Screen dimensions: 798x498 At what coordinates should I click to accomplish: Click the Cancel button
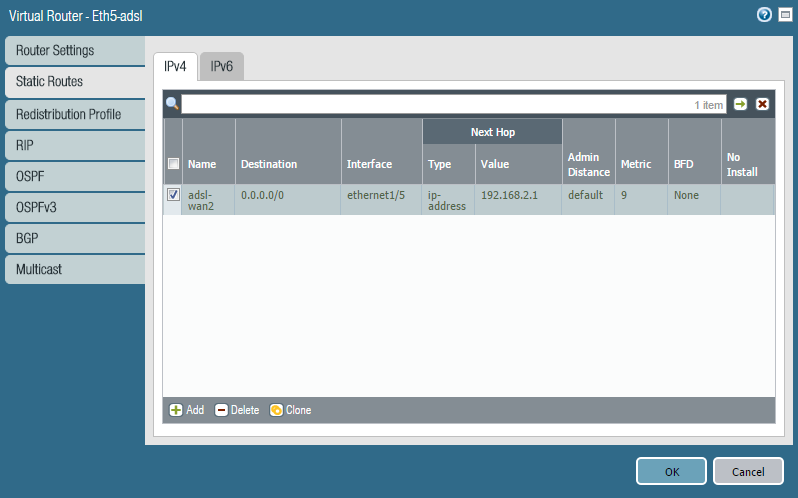[x=748, y=472]
